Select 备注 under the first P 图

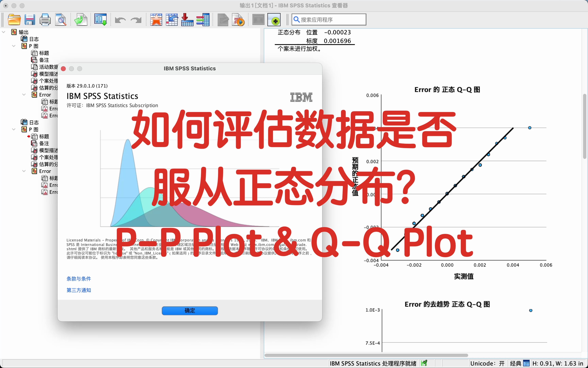pyautogui.click(x=40, y=60)
